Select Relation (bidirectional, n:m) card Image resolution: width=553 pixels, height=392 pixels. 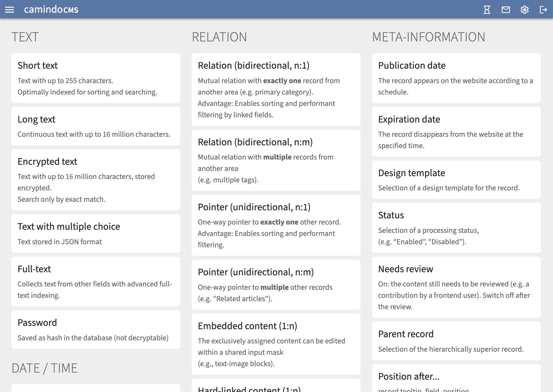coord(276,160)
